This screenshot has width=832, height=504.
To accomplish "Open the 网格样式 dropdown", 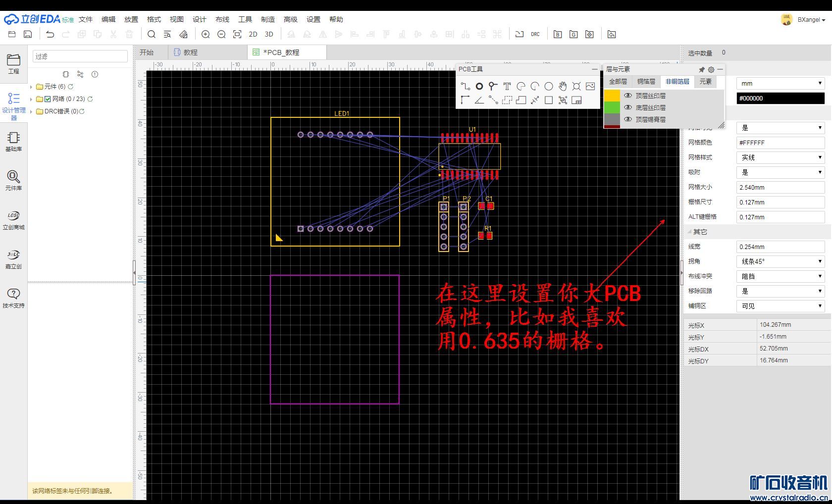I will [780, 157].
